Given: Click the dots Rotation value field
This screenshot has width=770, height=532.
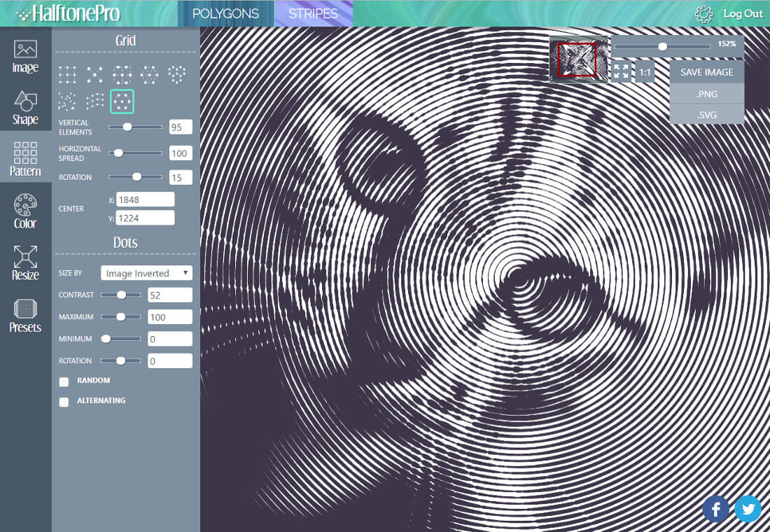Looking at the screenshot, I should tap(170, 360).
